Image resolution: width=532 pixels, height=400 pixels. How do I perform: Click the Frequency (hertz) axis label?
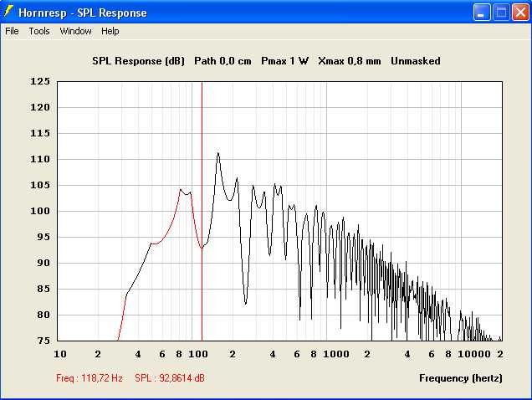click(x=461, y=378)
